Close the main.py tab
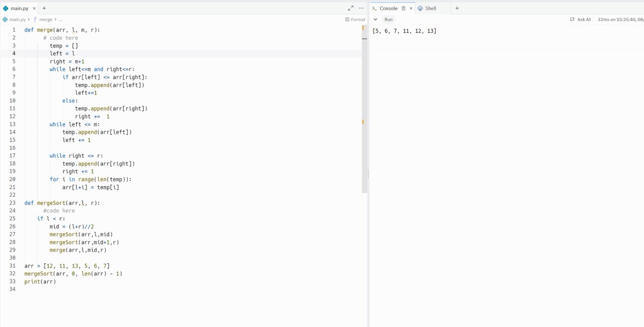 (34, 8)
